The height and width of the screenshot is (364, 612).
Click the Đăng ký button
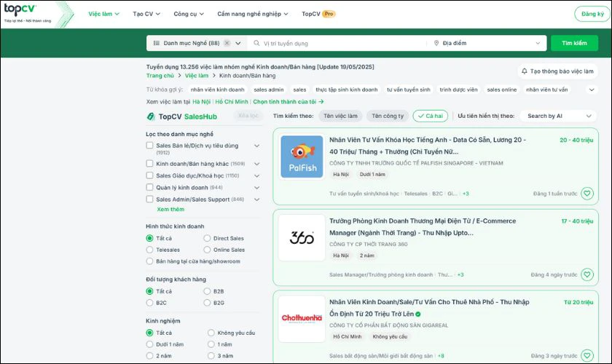click(592, 14)
